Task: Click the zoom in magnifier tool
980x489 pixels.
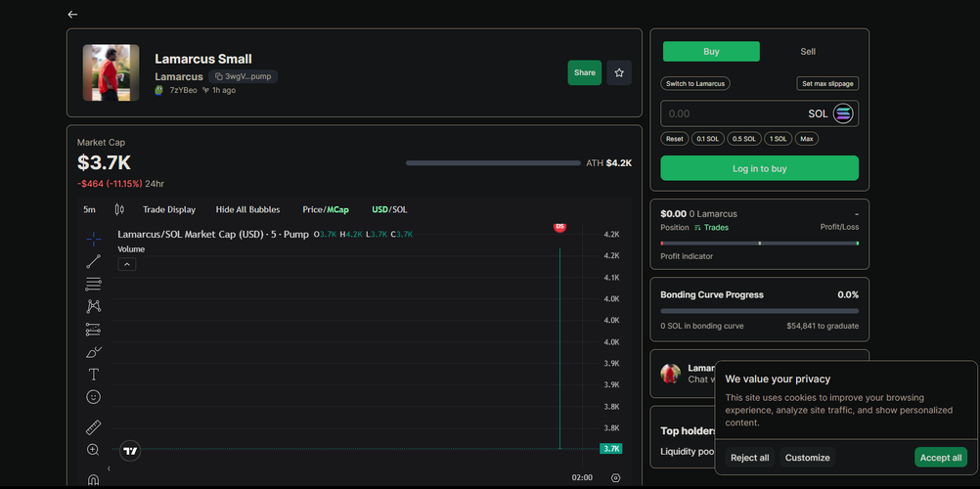Action: coord(93,450)
